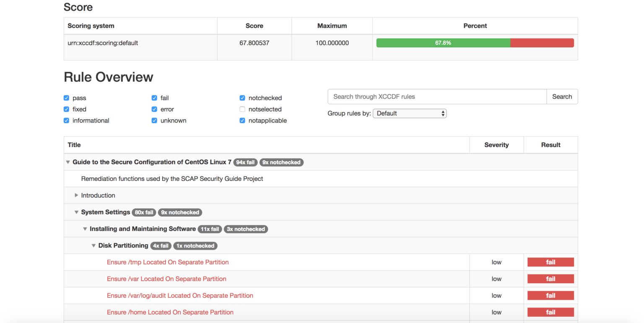The image size is (644, 323).
Task: Disable the informational results checkbox
Action: click(66, 121)
